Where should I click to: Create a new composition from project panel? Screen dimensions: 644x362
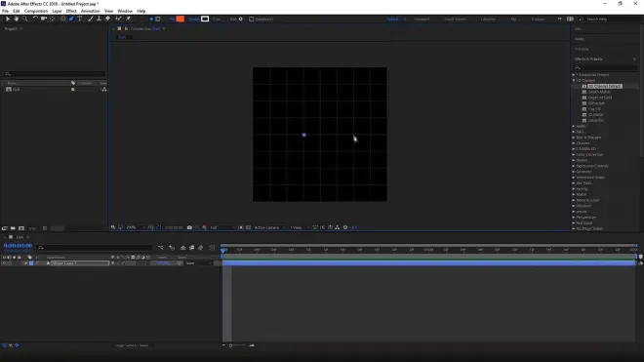[x=21, y=228]
